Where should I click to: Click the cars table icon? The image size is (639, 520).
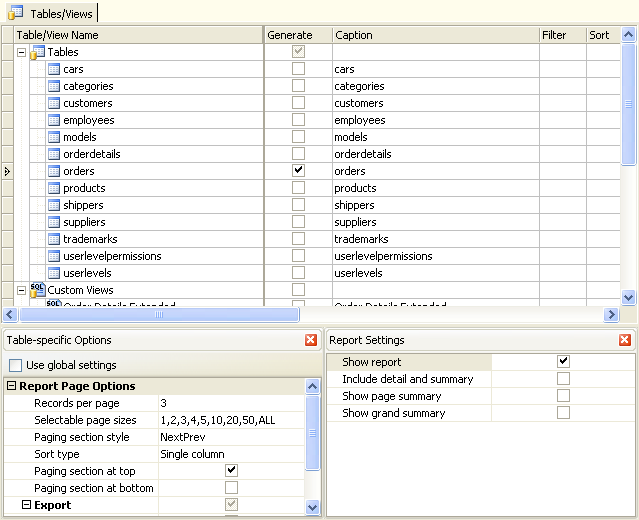(x=54, y=69)
